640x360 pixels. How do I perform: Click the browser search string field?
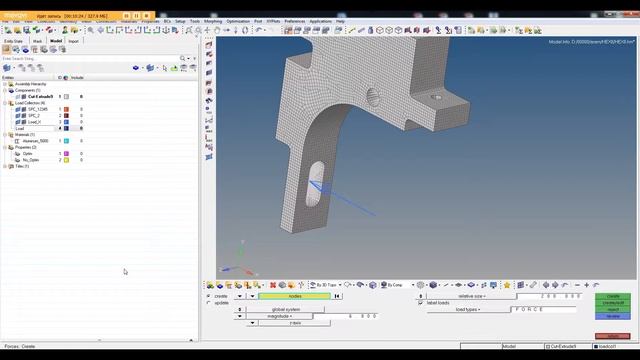tap(91, 58)
